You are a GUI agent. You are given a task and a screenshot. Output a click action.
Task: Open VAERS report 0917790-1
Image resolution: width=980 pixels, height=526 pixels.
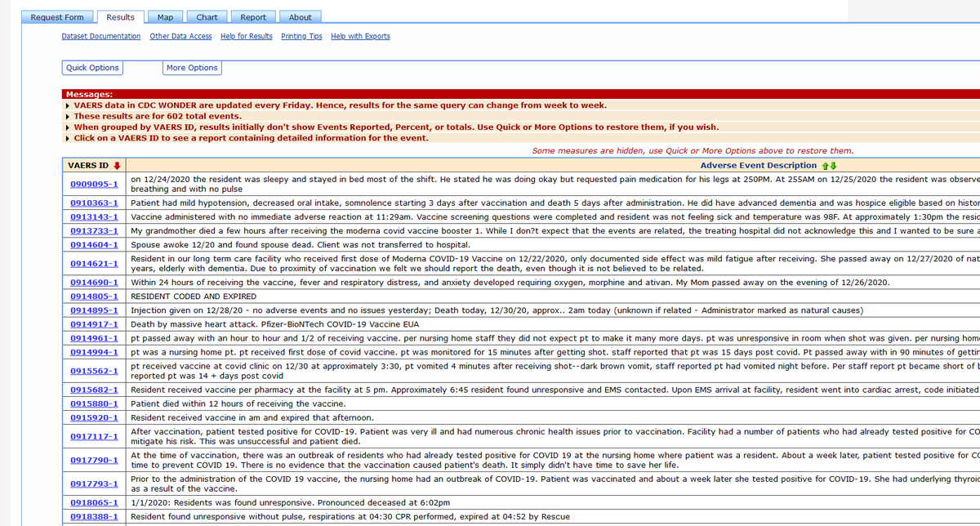(94, 460)
